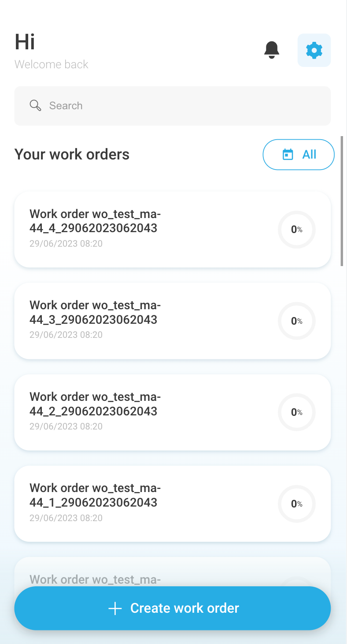
Task: Open the All date filter dropdown
Action: tap(299, 155)
